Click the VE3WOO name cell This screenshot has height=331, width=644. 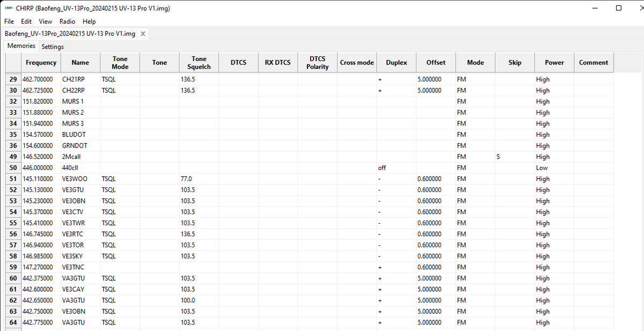coord(80,179)
